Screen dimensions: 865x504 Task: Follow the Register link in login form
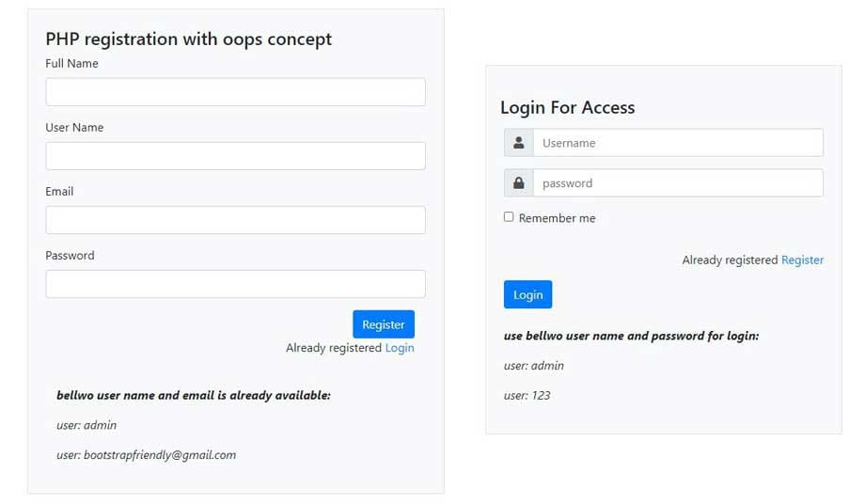click(802, 260)
